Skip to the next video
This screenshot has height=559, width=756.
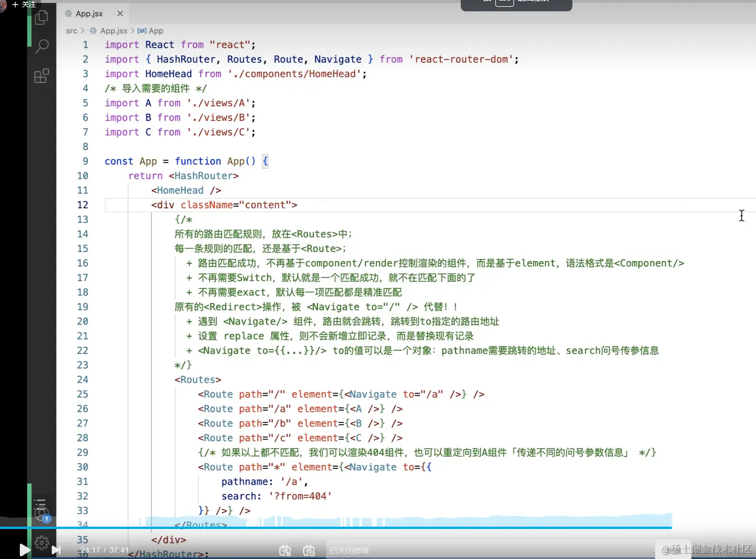click(56, 549)
